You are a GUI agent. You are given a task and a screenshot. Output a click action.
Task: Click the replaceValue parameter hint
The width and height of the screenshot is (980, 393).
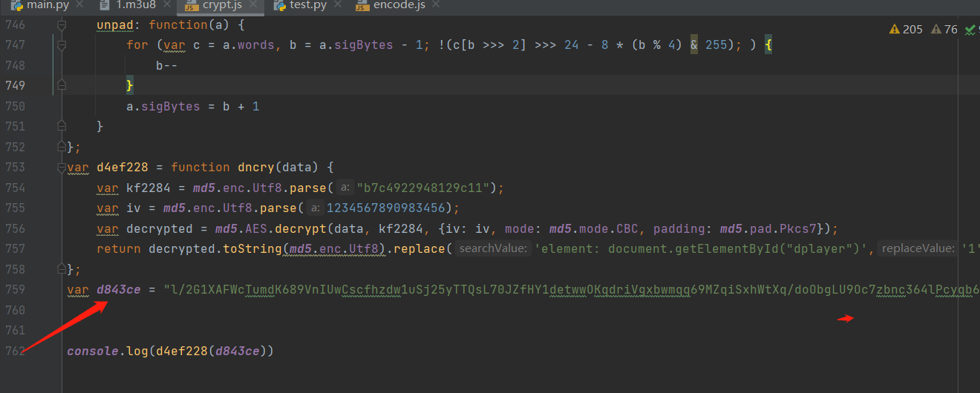coord(918,249)
